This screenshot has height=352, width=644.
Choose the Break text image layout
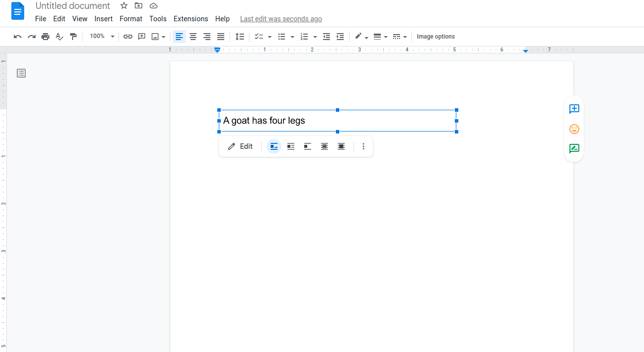(307, 146)
